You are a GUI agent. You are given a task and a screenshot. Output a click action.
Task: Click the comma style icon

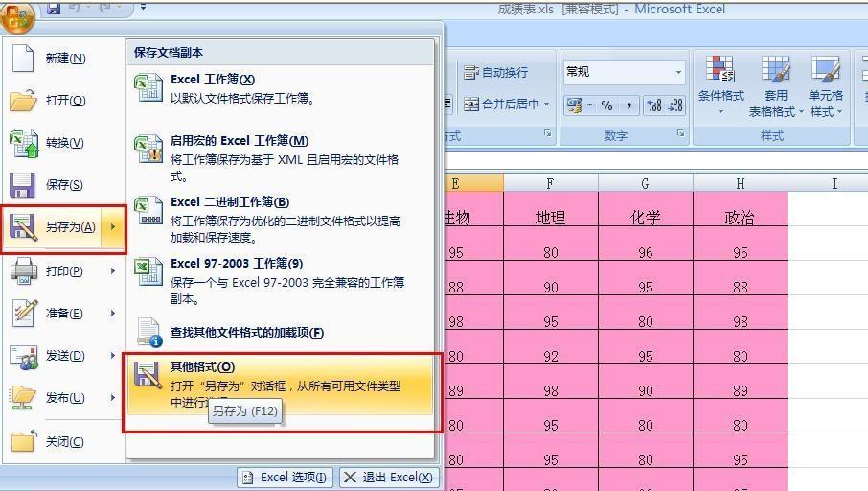pos(629,105)
